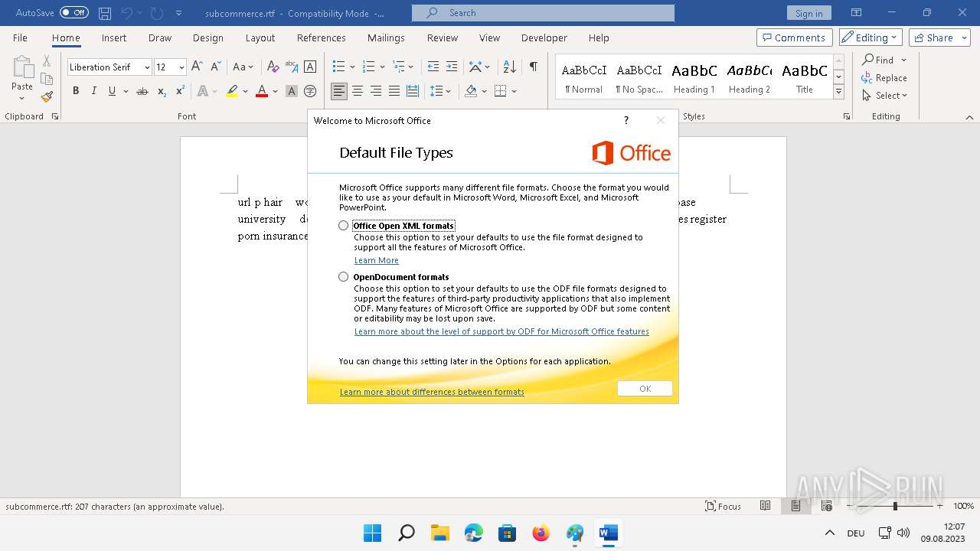
Task: Open the Mailings tab
Action: [x=386, y=37]
